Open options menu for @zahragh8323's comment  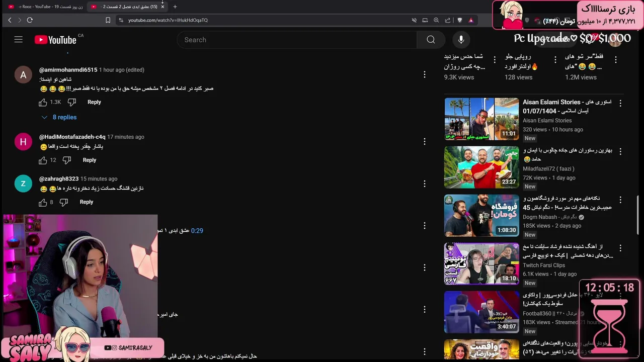tap(425, 184)
